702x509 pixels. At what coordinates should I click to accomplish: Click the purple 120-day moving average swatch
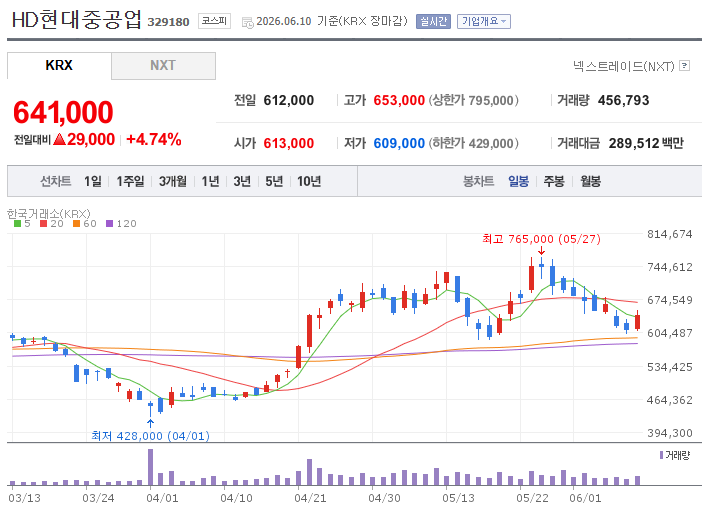[x=110, y=223]
